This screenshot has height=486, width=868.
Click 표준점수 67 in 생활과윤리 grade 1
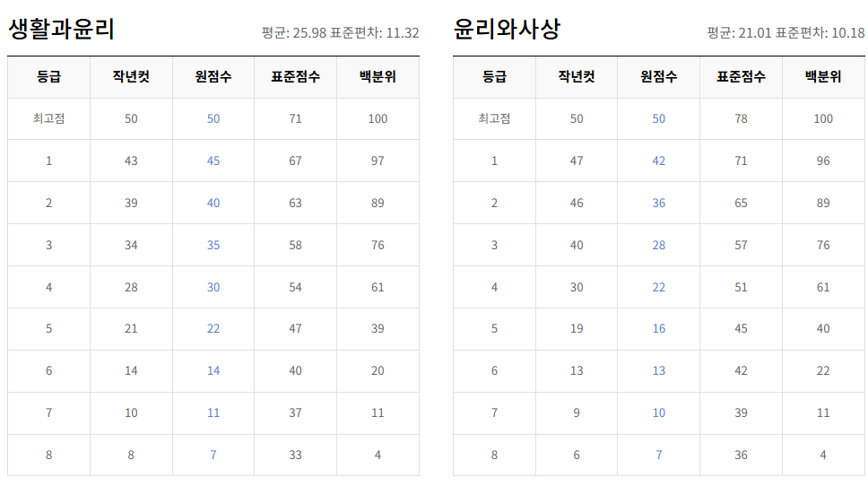[x=296, y=161]
